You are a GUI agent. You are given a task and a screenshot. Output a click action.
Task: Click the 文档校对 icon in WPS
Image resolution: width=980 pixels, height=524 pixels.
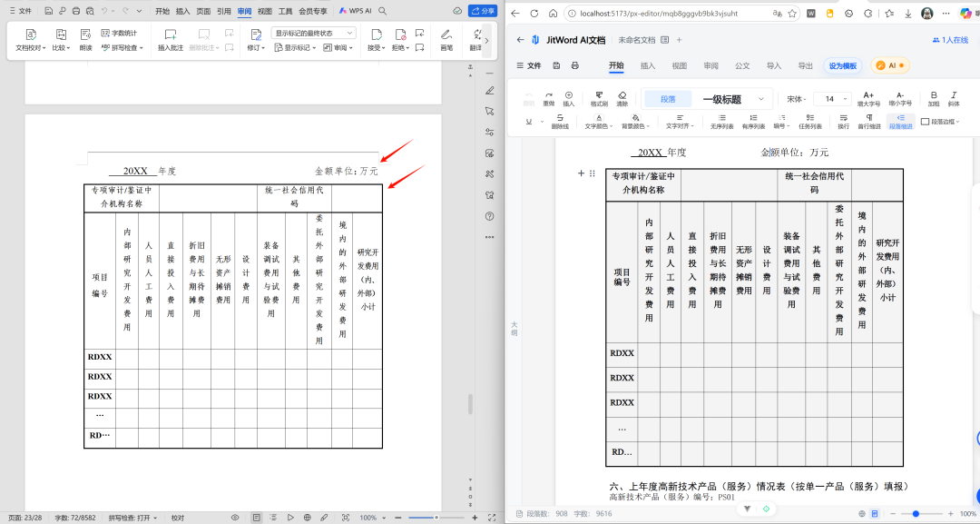pos(30,39)
